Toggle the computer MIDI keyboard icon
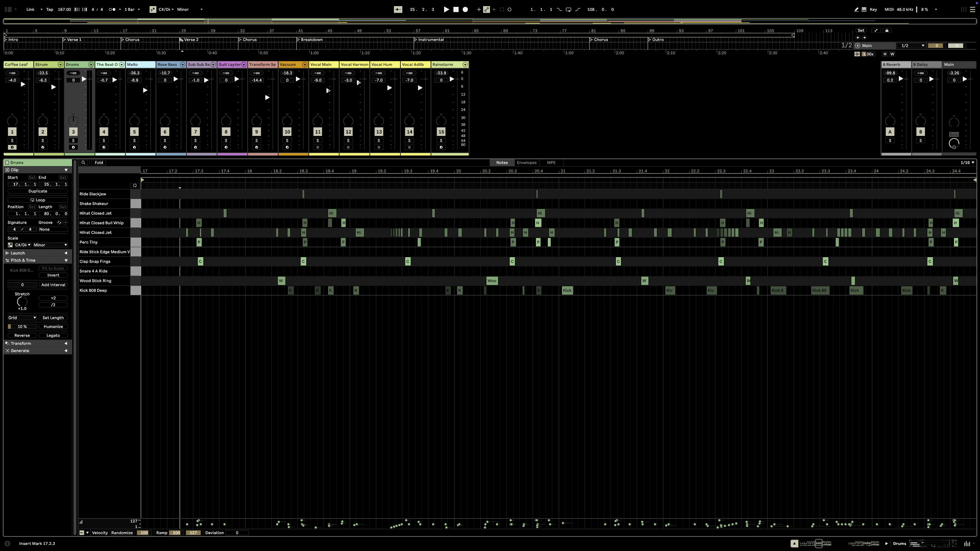 [864, 10]
